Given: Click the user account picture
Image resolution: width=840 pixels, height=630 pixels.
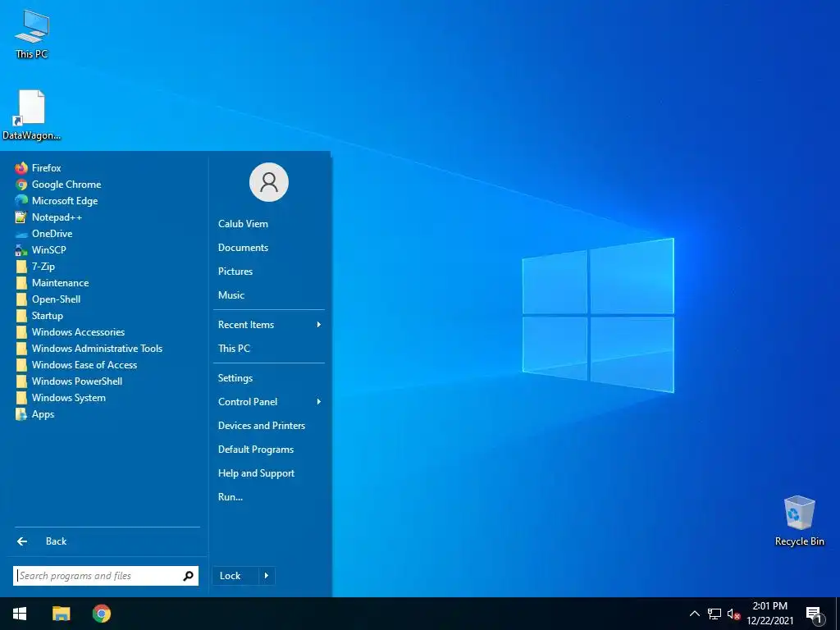Looking at the screenshot, I should tap(269, 182).
